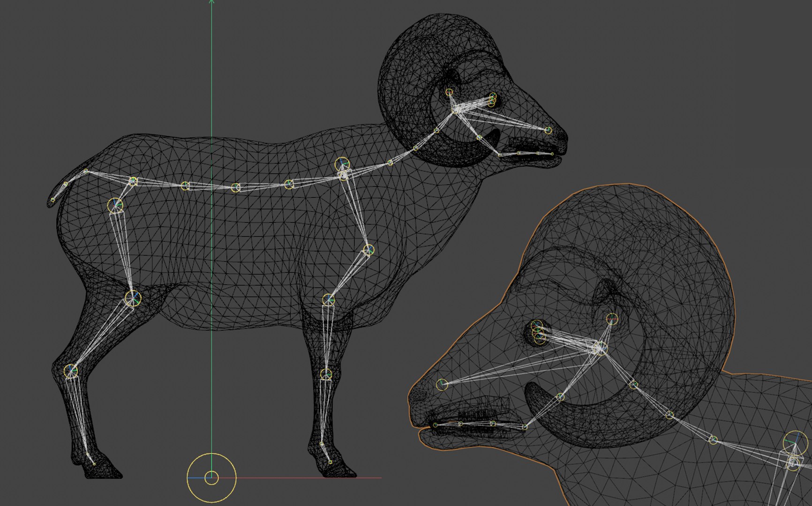Screen dimensions: 812x506
Task: Select the front hoof tip joint
Action: pyautogui.click(x=331, y=462)
